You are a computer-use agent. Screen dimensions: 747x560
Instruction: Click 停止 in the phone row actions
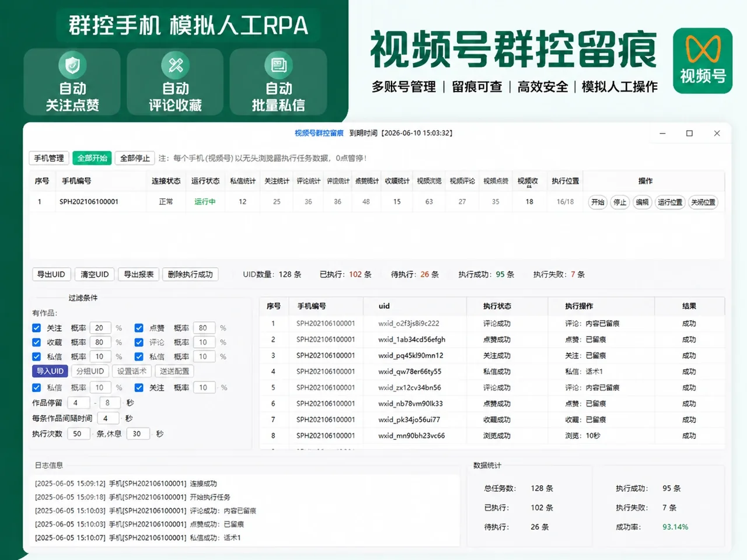620,202
